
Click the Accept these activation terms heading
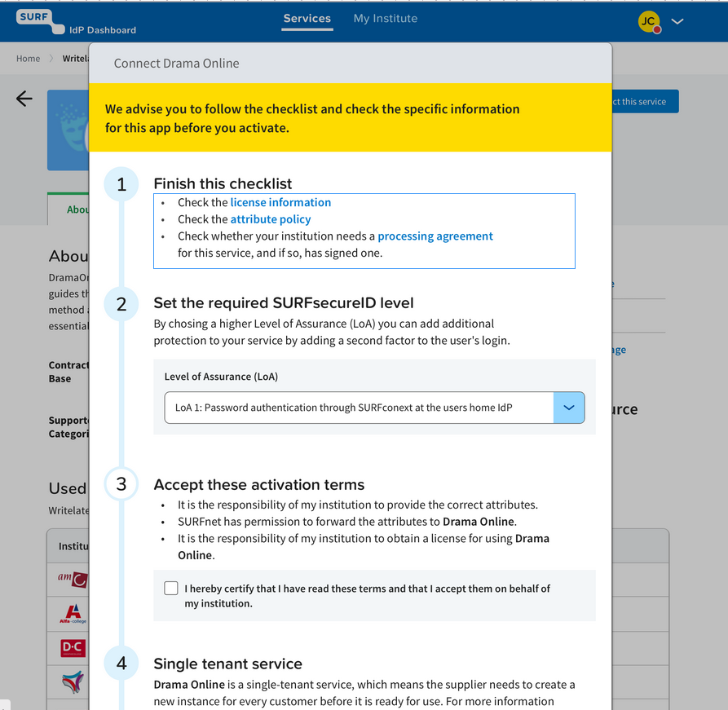click(x=259, y=484)
